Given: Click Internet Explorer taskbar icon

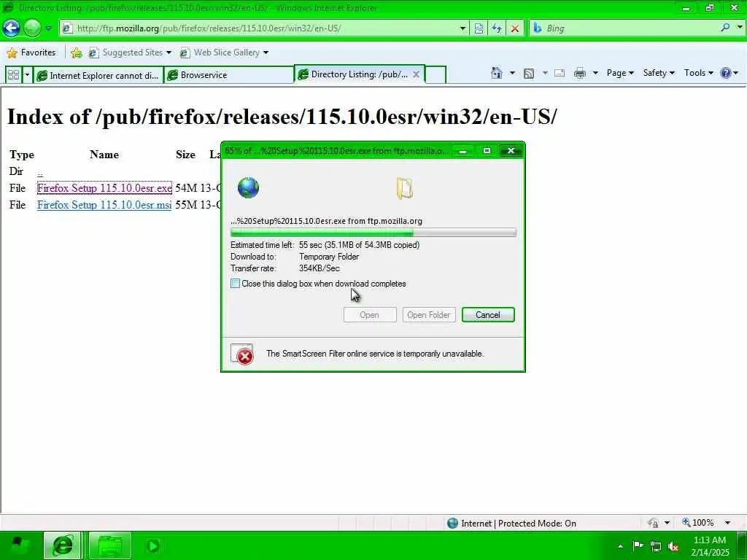Looking at the screenshot, I should [63, 545].
